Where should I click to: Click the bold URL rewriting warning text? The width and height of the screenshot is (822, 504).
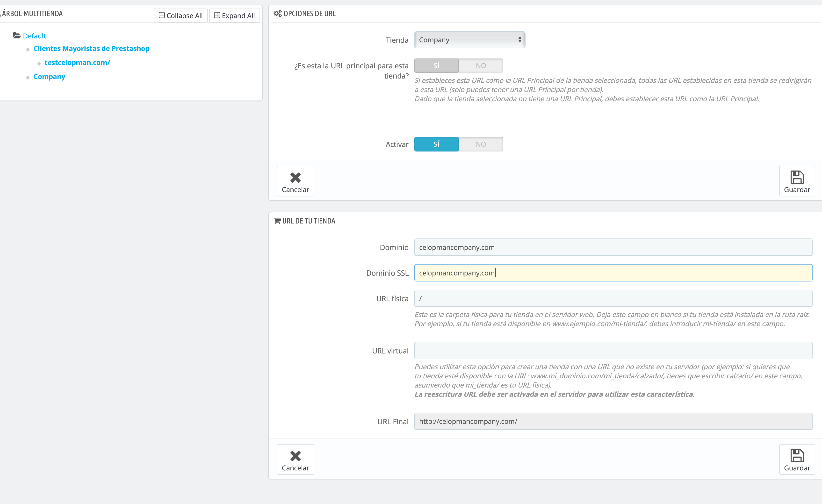(x=555, y=394)
